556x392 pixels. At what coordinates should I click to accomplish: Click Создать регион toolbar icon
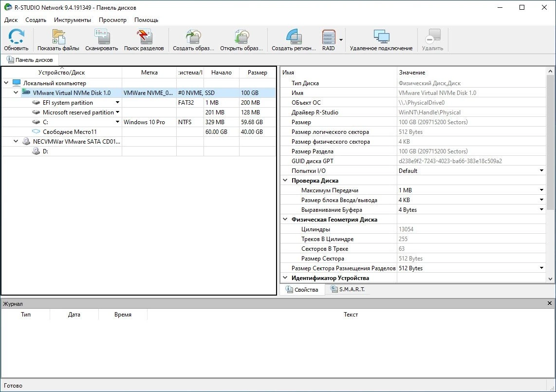coord(294,37)
